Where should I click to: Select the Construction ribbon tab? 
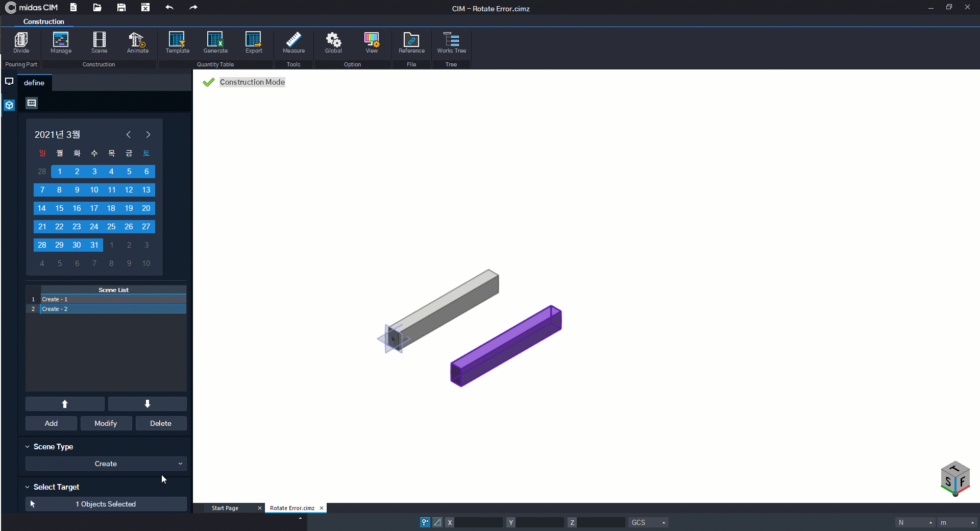click(43, 21)
